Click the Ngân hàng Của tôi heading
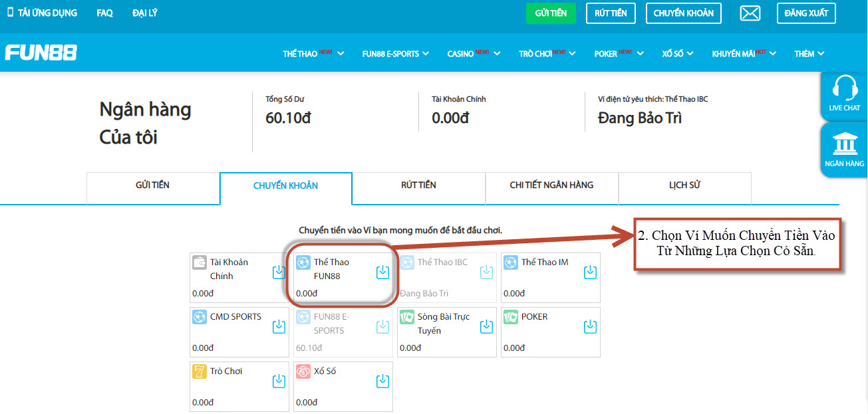868x414 pixels. (145, 123)
